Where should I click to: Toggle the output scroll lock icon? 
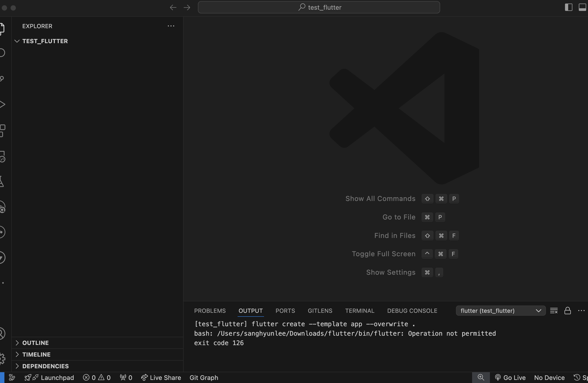coord(568,311)
